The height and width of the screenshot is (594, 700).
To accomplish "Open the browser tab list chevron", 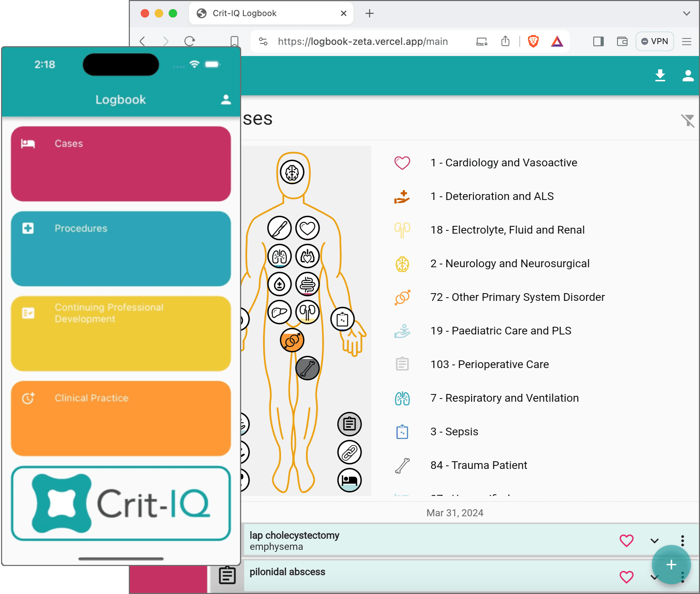I will pos(686,13).
